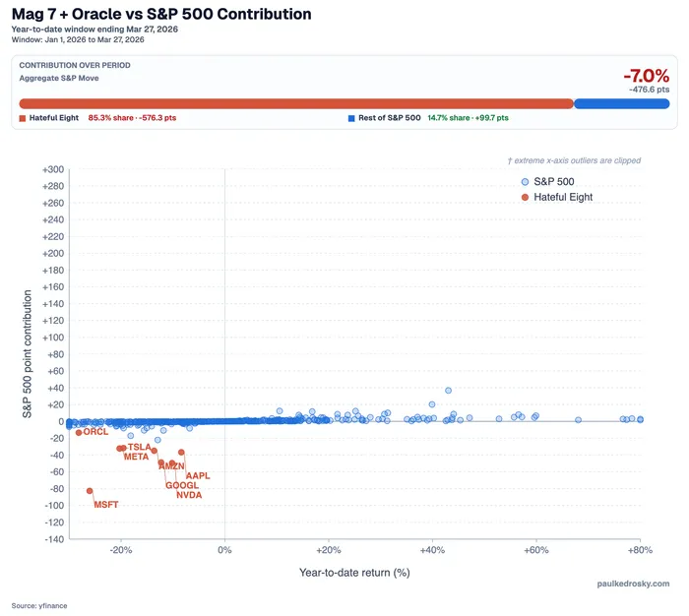Toggle Hateful Eight legend marker
The width and height of the screenshot is (689, 616).
point(525,197)
